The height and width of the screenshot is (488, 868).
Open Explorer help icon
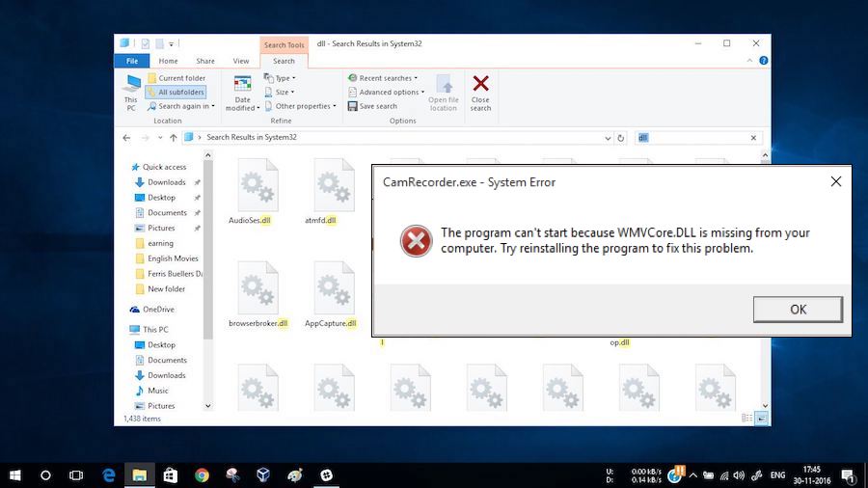coord(764,61)
